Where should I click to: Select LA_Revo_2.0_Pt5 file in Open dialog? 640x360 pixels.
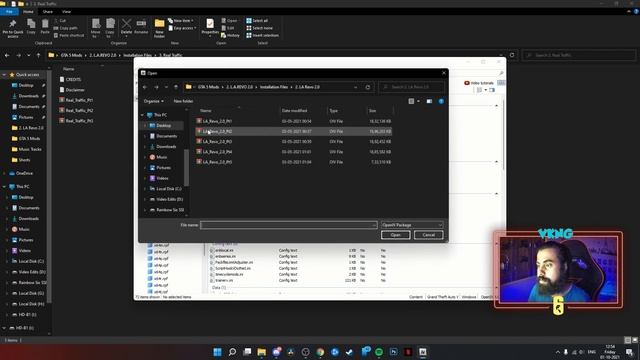tap(294, 162)
